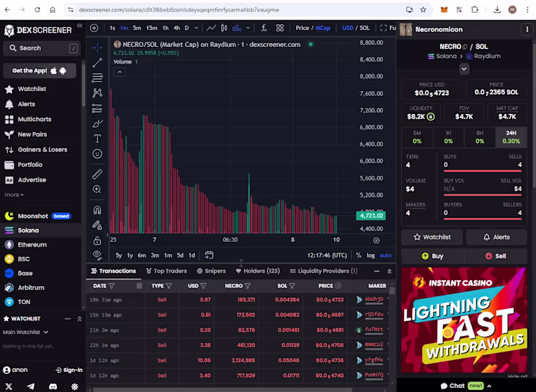The image size is (536, 392).
Task: Select the ruler measure tool
Action: click(x=97, y=174)
